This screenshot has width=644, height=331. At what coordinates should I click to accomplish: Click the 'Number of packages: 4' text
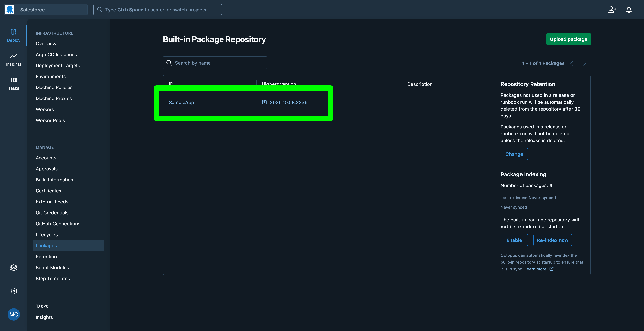tap(526, 185)
